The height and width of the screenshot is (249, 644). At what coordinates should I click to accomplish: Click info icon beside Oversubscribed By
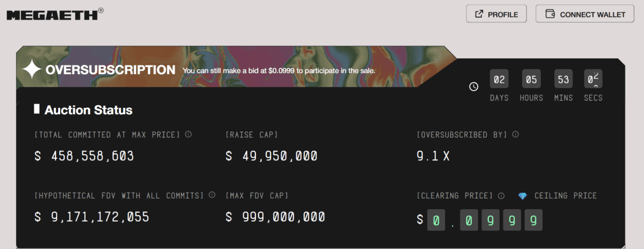coord(515,134)
